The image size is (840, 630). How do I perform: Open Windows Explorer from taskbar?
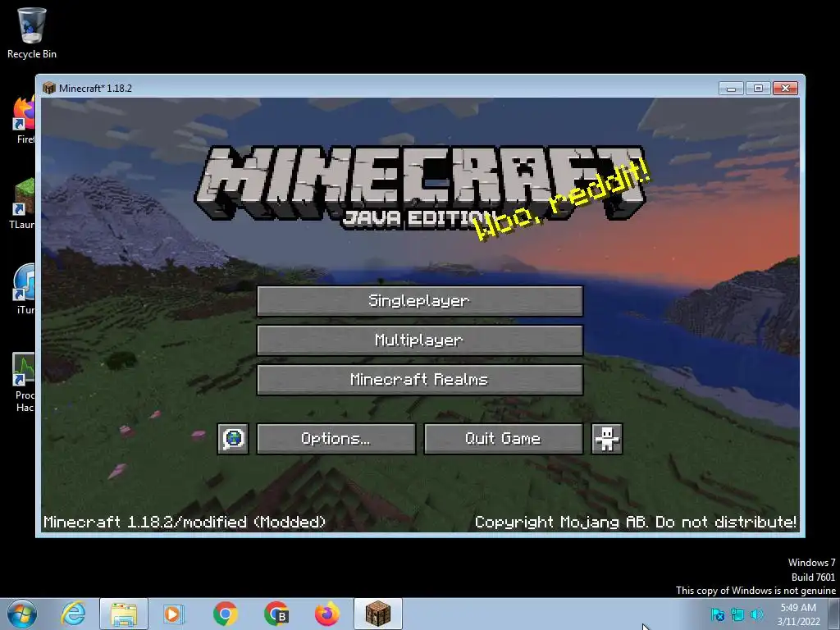(x=124, y=614)
